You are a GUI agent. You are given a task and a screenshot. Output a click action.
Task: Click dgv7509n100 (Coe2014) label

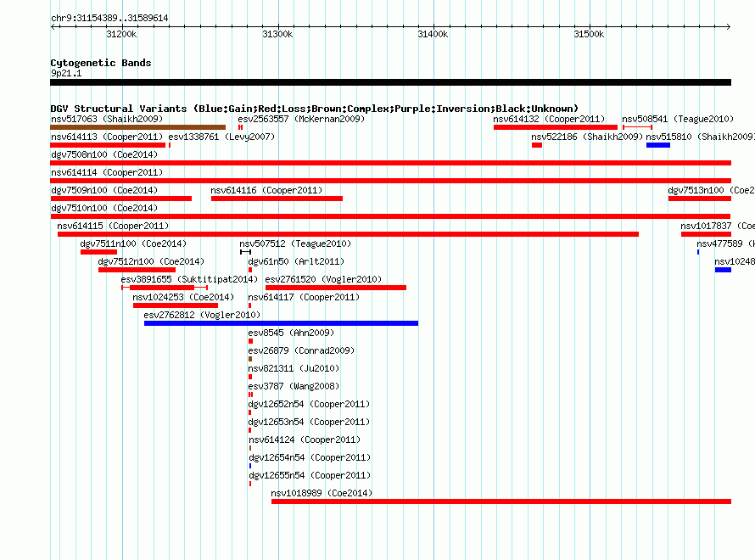104,190
